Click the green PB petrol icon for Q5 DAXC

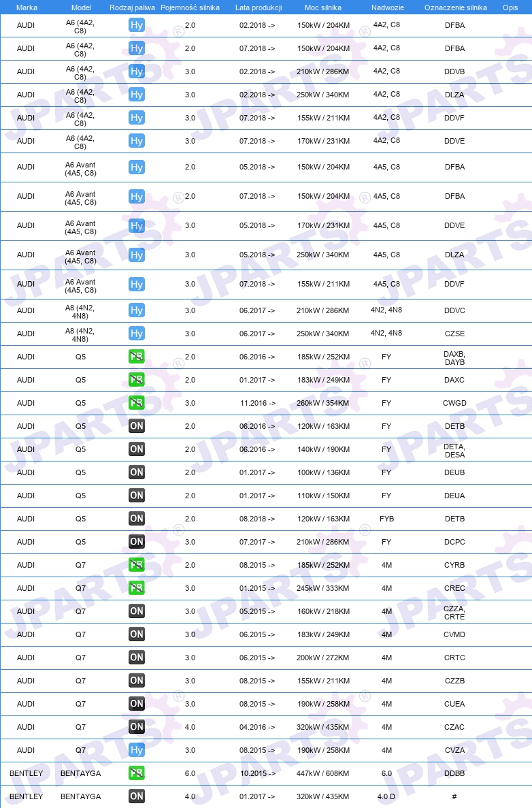click(x=137, y=380)
